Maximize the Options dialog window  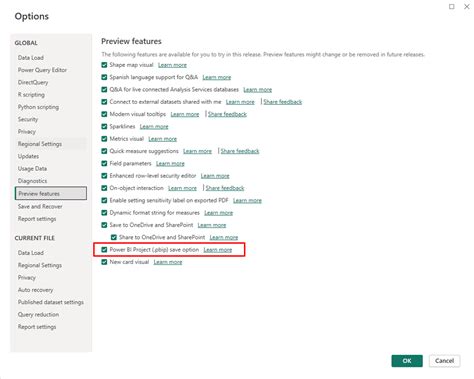[x=452, y=7]
